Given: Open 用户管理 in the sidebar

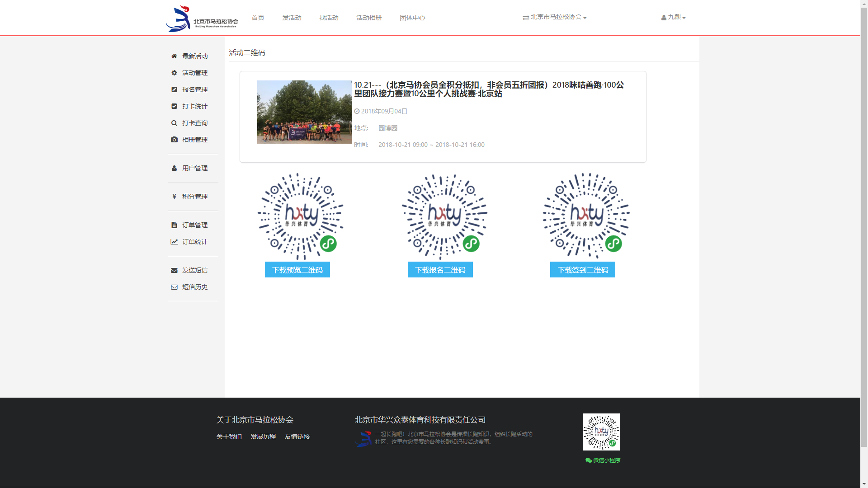Looking at the screenshot, I should pyautogui.click(x=195, y=168).
